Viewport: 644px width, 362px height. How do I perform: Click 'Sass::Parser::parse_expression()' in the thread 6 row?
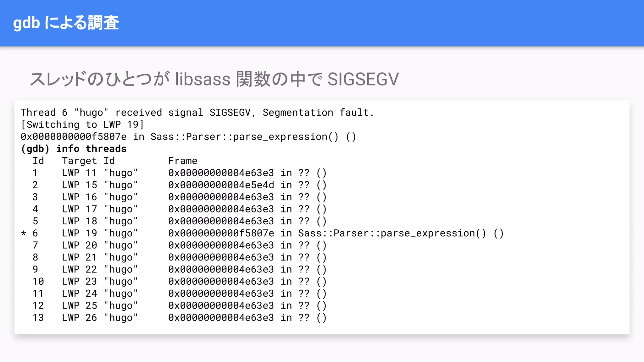pyautogui.click(x=392, y=233)
